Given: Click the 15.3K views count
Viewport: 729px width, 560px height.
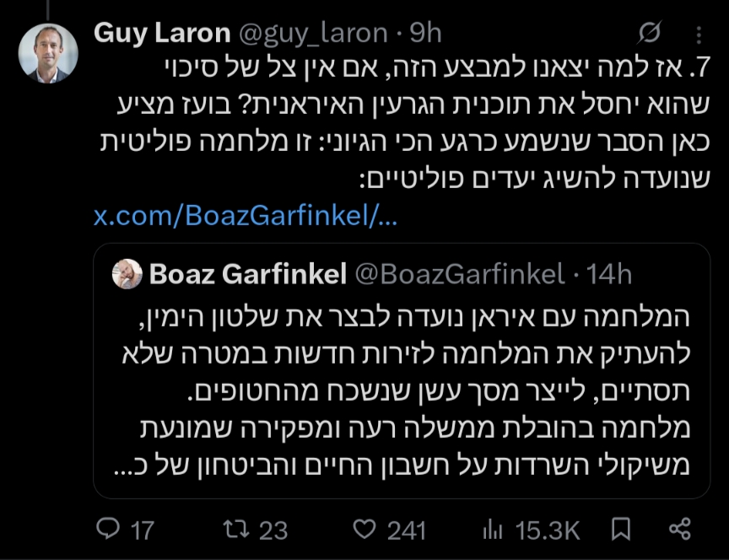Looking at the screenshot, I should (546, 530).
